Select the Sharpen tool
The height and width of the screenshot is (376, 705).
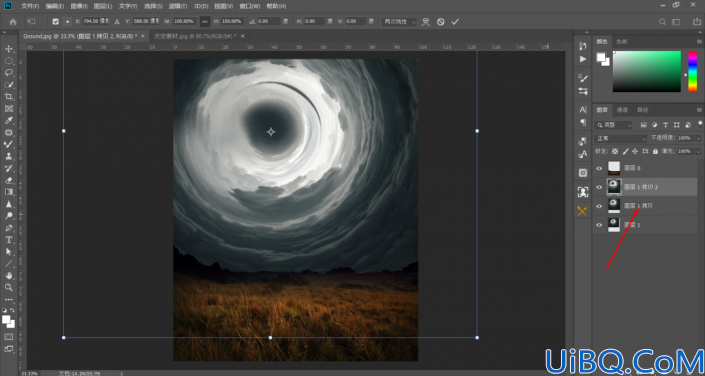click(9, 204)
